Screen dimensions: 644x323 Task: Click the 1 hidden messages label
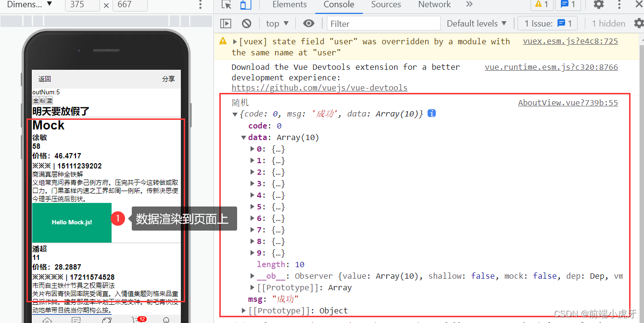coord(608,23)
